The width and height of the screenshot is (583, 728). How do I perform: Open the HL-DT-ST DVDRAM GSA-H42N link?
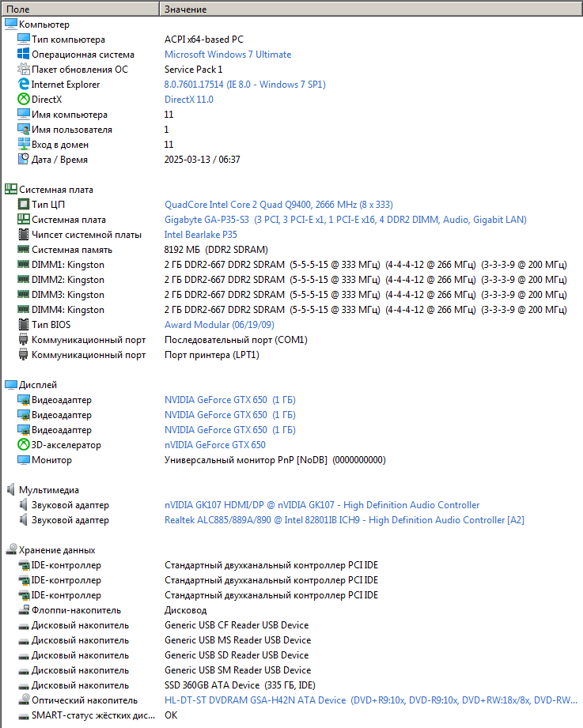click(x=371, y=700)
